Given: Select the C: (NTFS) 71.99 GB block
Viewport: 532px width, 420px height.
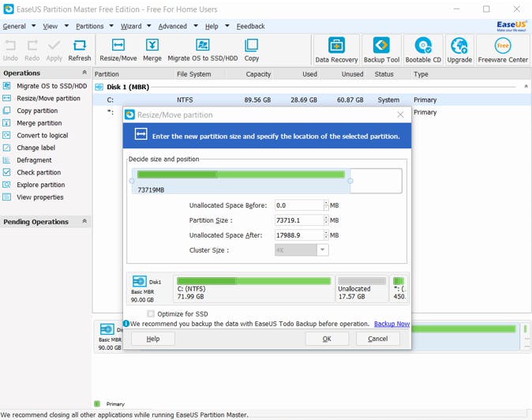Looking at the screenshot, I should pos(254,289).
